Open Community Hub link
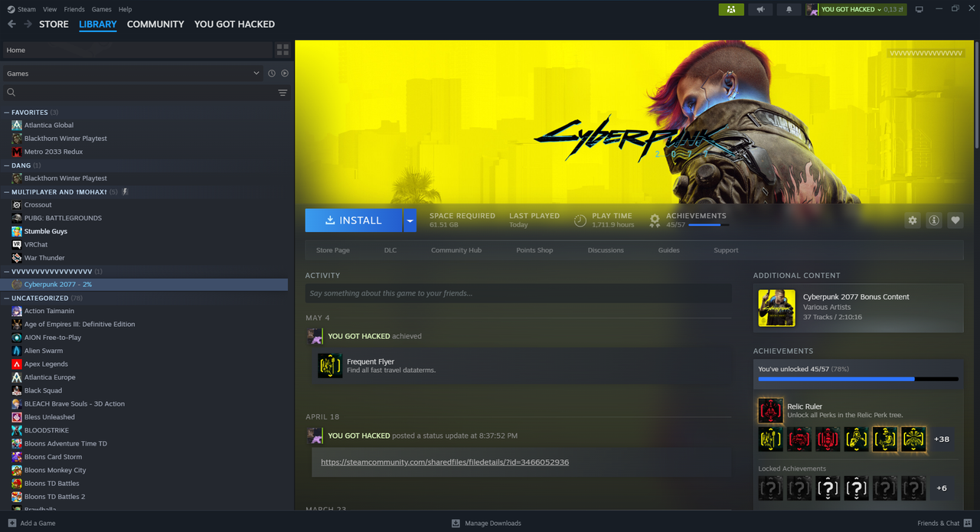The height and width of the screenshot is (532, 980). coord(456,250)
